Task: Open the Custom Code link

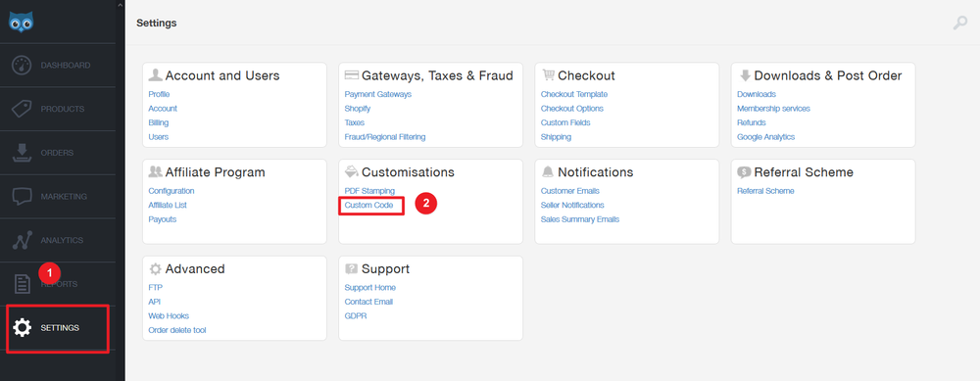Action: click(368, 206)
